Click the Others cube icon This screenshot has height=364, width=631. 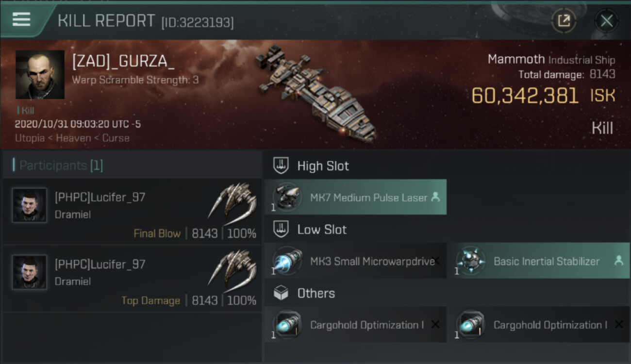[282, 293]
